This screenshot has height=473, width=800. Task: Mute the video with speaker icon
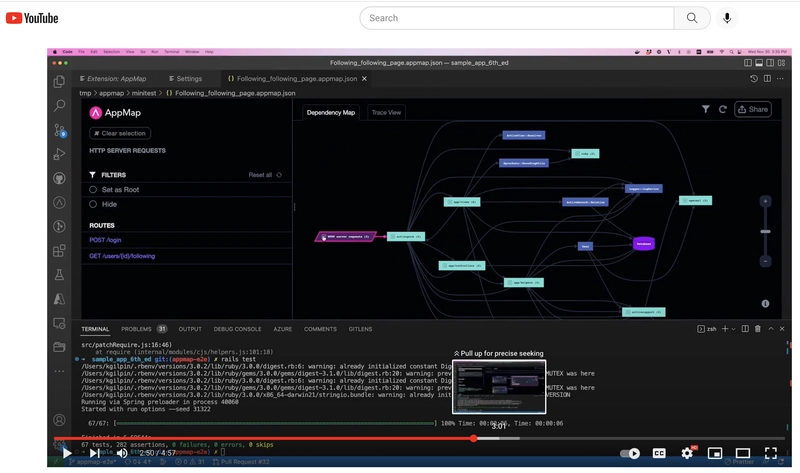click(x=122, y=453)
